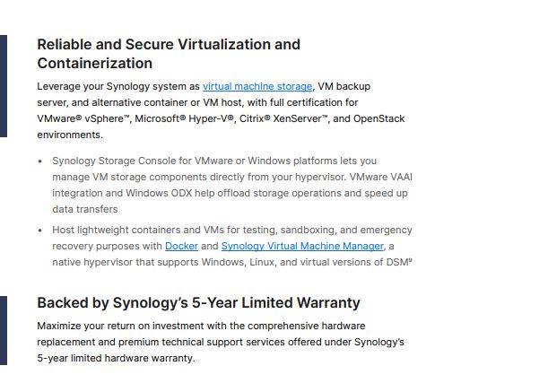The image size is (548, 392).
Task: Click the Citrix® XenServer™ text
Action: (x=283, y=119)
